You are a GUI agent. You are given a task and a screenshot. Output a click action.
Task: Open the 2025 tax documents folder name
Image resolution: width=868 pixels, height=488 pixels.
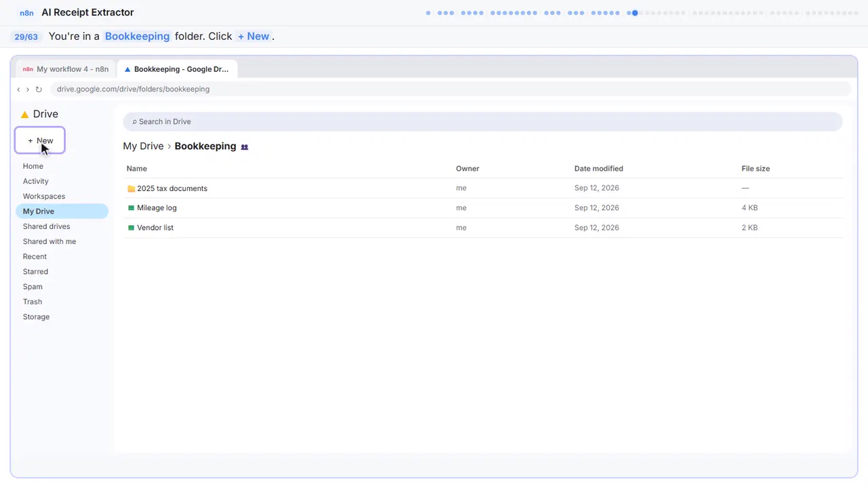point(172,188)
